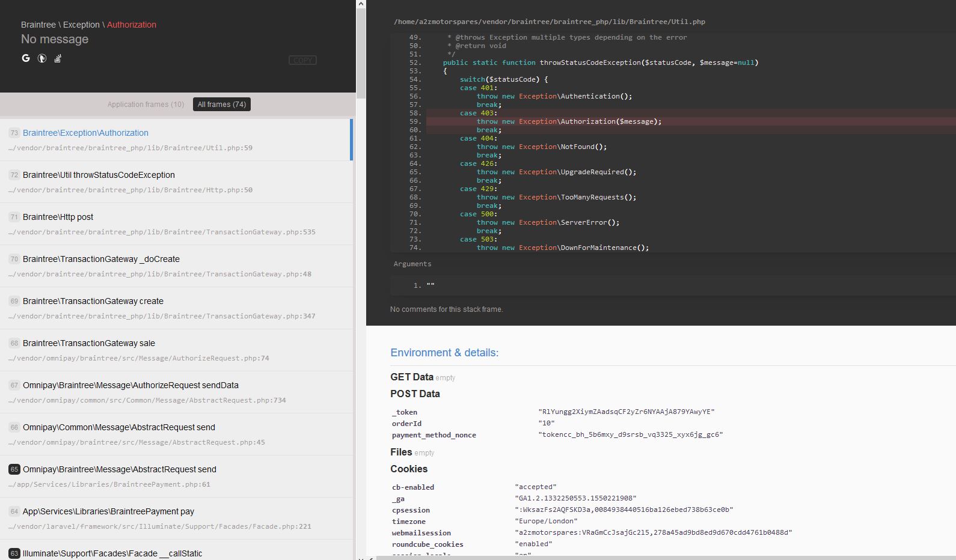The height and width of the screenshot is (560, 956).
Task: Search the exception on DuckDuckGo
Action: (42, 58)
